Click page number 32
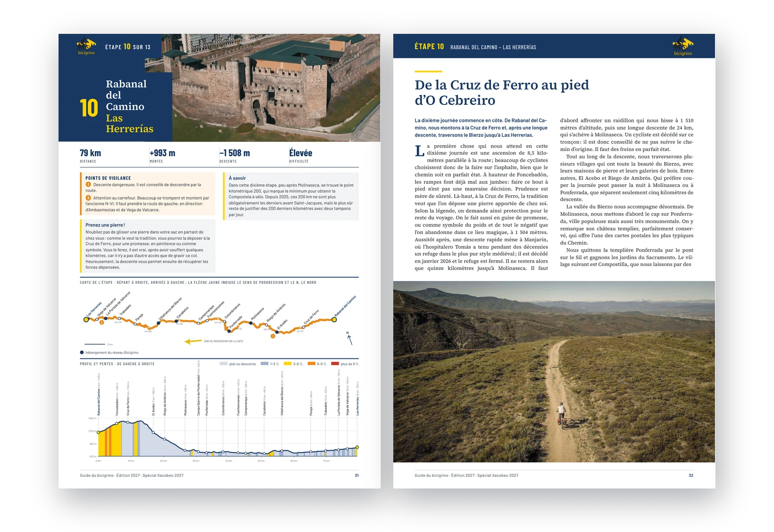Image resolution: width=774 pixels, height=532 pixels. coord(691,475)
